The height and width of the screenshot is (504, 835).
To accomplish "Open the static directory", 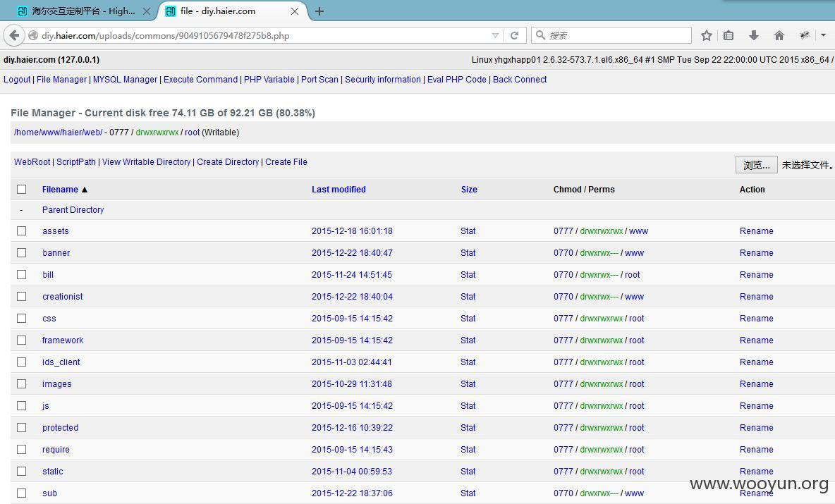I will (53, 471).
